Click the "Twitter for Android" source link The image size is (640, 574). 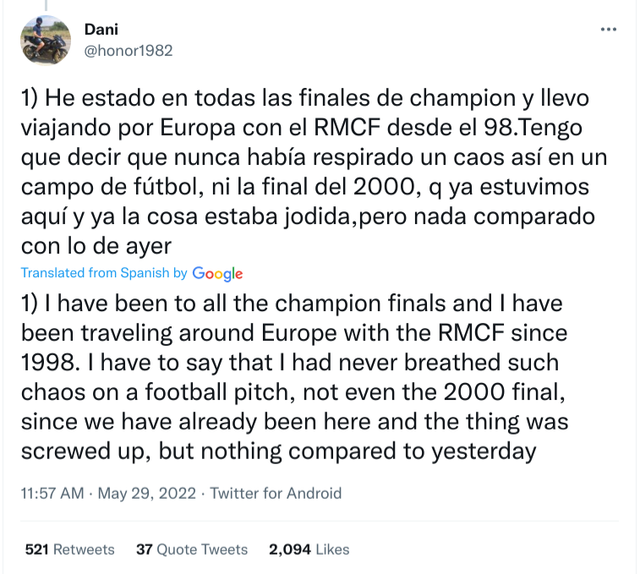[276, 493]
